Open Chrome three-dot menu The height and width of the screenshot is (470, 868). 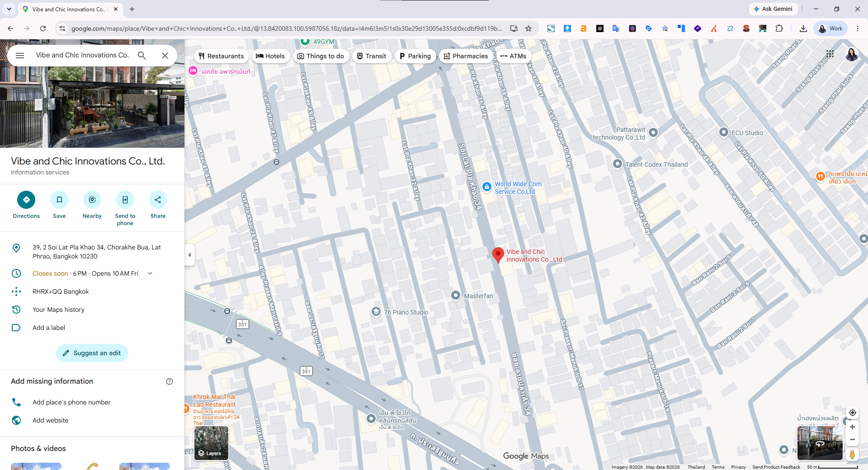click(x=857, y=28)
